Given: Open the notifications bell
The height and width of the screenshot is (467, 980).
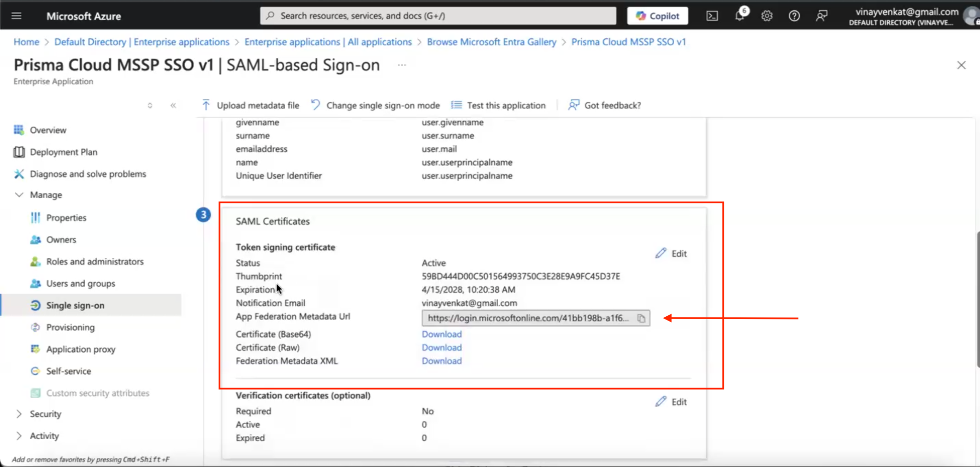Looking at the screenshot, I should 740,16.
